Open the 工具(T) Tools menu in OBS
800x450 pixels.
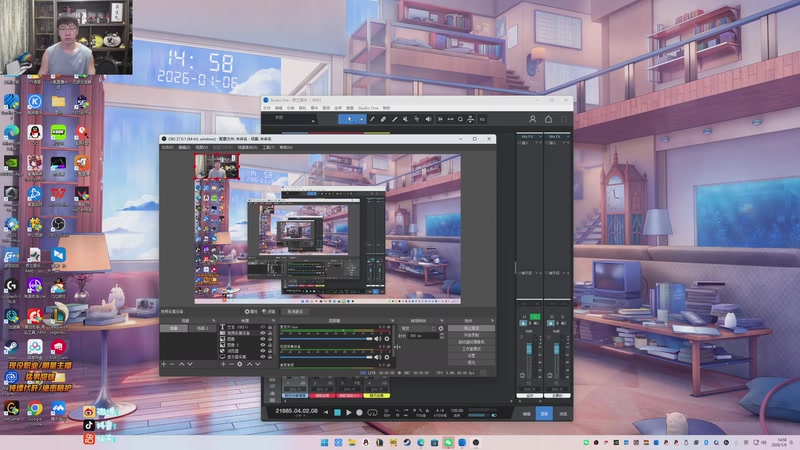click(x=268, y=147)
